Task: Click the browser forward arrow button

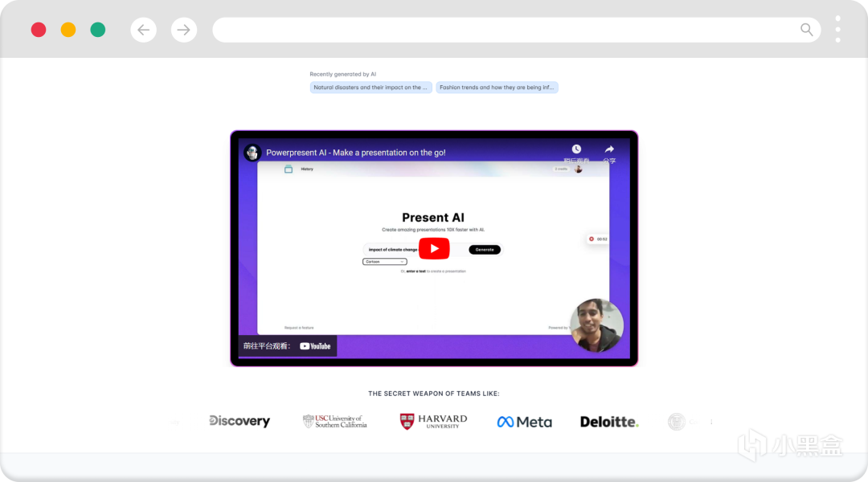Action: click(x=184, y=30)
